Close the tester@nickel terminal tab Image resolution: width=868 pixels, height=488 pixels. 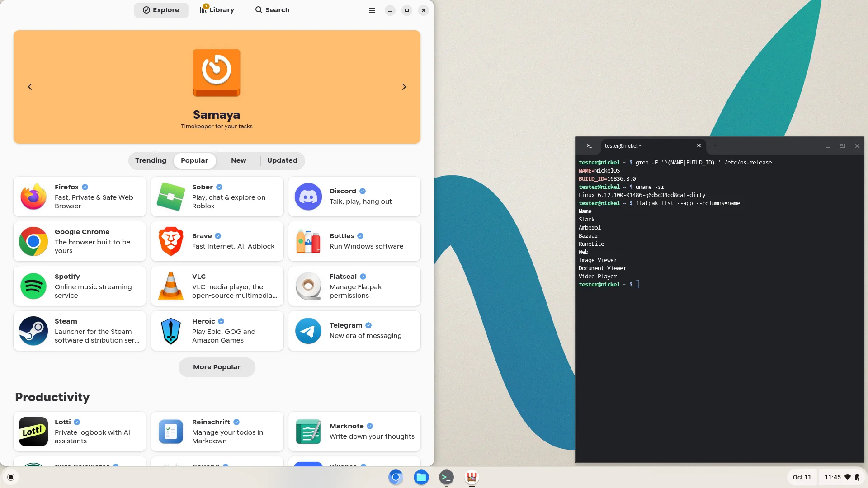coord(699,145)
